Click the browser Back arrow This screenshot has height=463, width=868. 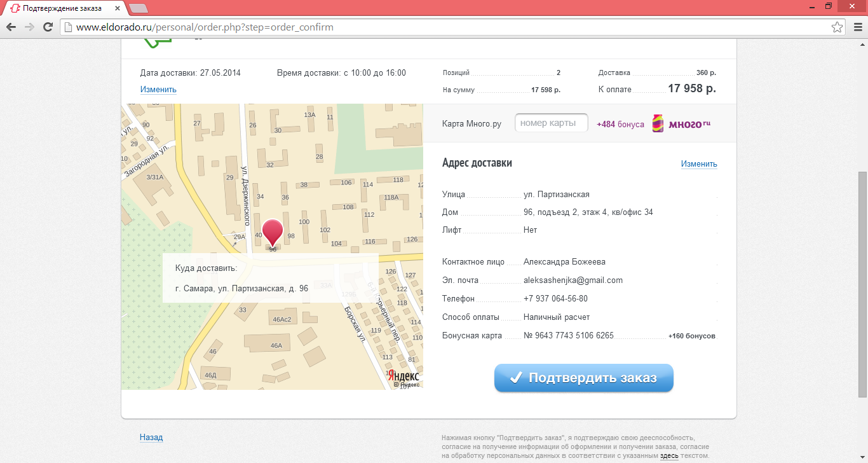pyautogui.click(x=11, y=27)
